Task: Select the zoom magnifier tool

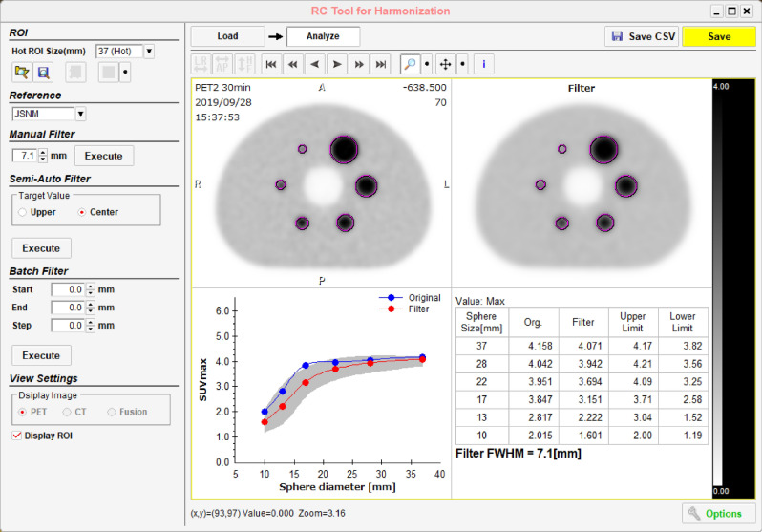Action: [411, 64]
